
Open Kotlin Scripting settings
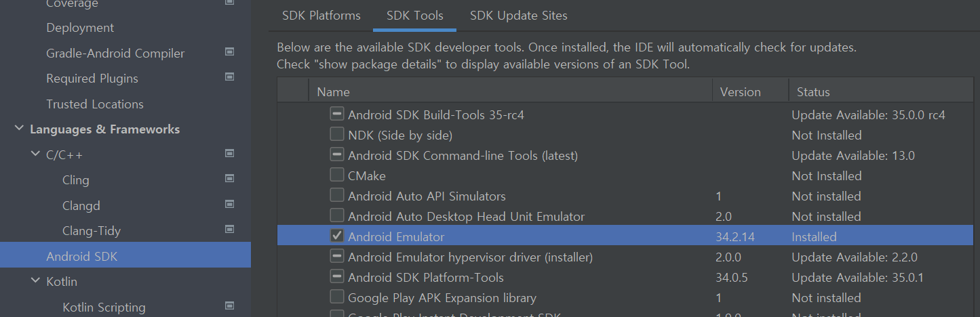[x=104, y=307]
